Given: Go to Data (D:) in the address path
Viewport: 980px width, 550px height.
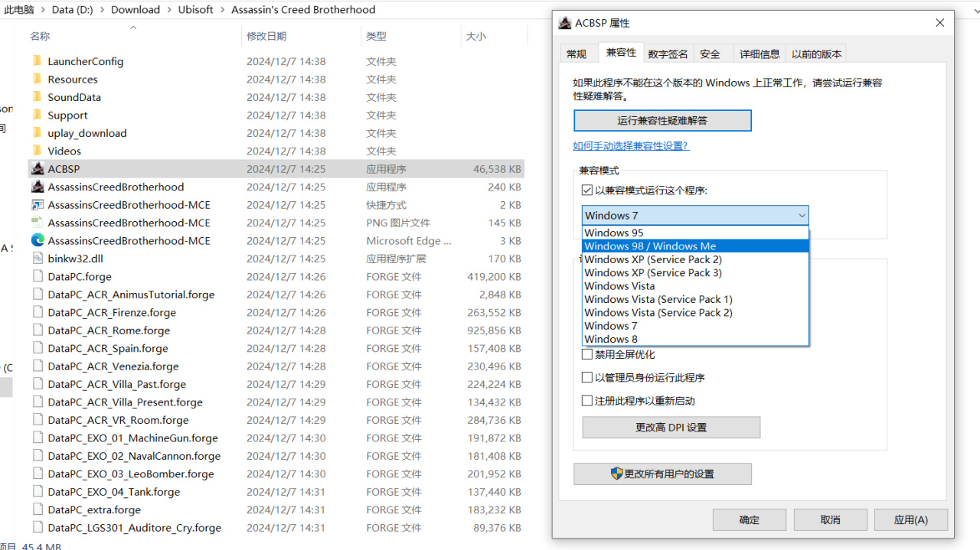Looking at the screenshot, I should pyautogui.click(x=74, y=10).
